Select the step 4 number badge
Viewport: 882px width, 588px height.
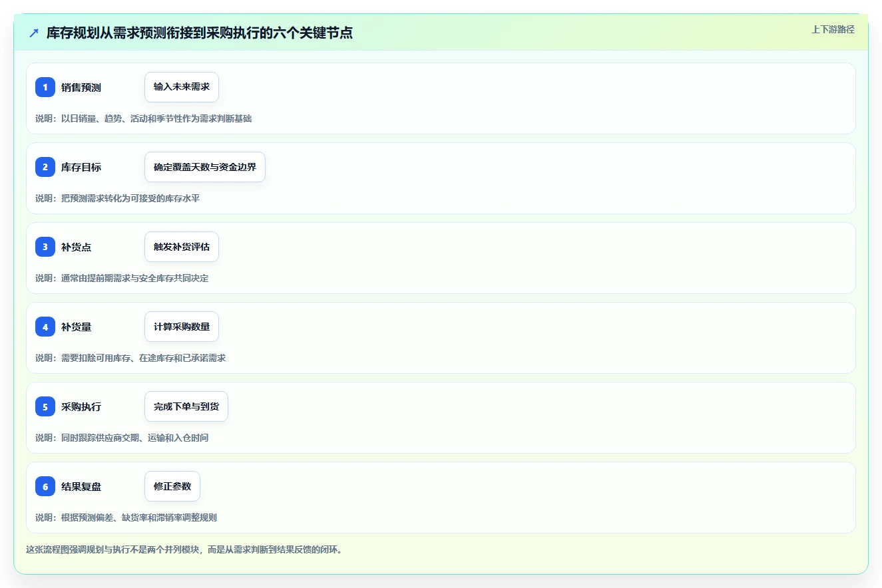tap(45, 327)
